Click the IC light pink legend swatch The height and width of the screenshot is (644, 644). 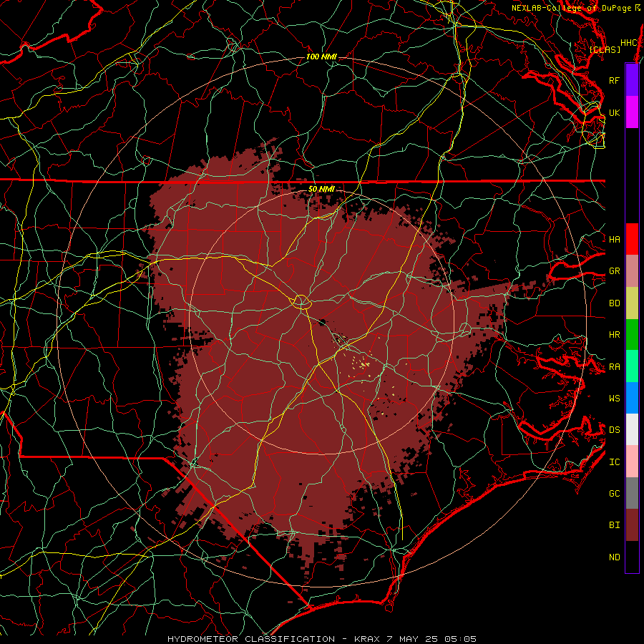click(x=632, y=462)
